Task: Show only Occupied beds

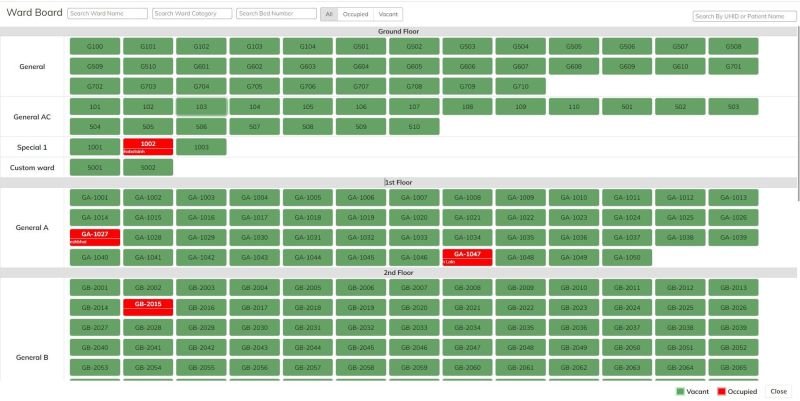Action: tap(355, 14)
